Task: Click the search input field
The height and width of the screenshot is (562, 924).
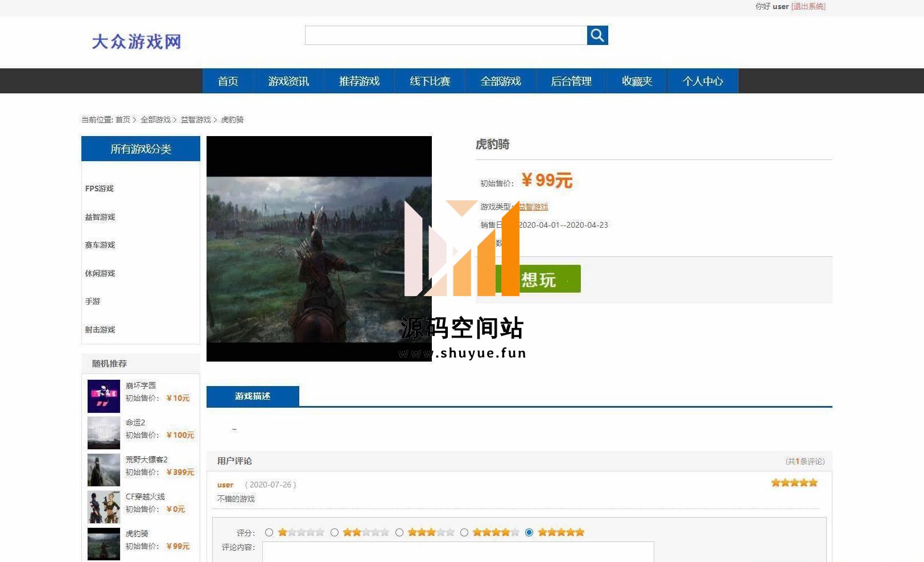Action: tap(446, 35)
